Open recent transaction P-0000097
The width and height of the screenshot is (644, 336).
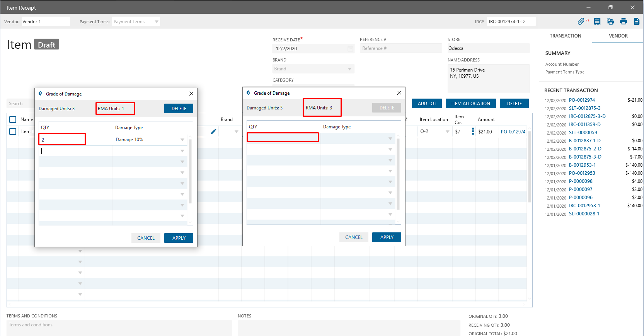pos(581,189)
